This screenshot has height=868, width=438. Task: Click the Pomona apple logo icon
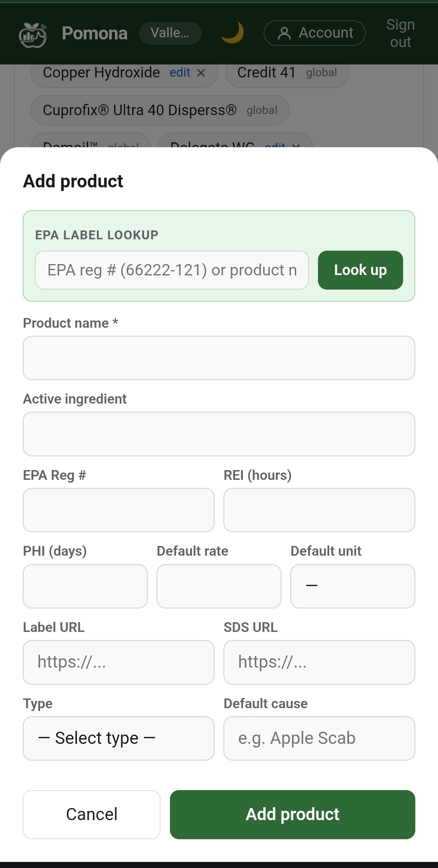(x=33, y=34)
